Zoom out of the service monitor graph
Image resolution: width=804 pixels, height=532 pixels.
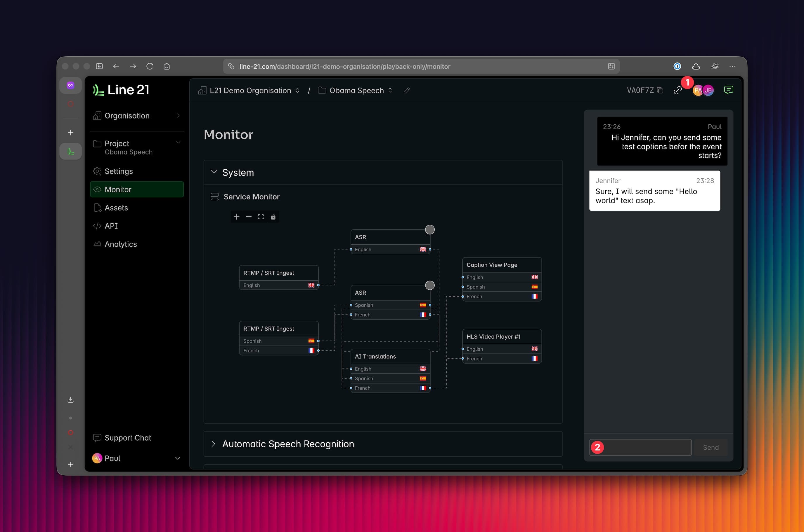click(x=249, y=217)
